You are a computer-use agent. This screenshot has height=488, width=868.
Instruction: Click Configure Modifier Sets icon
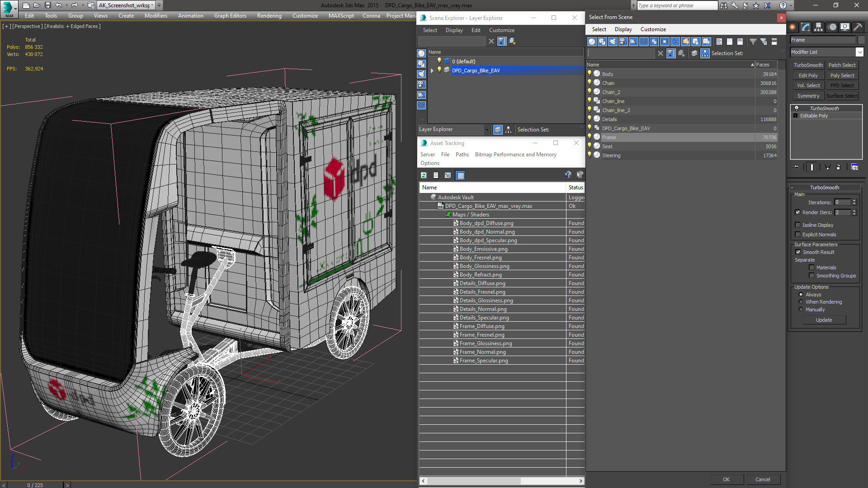click(x=854, y=167)
